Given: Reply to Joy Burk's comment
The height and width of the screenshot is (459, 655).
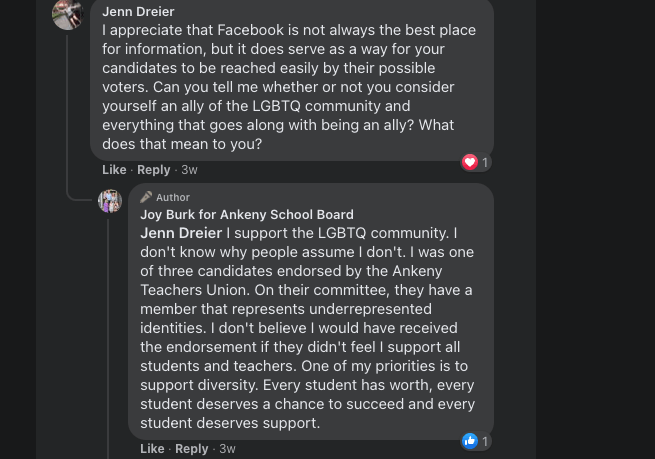Looking at the screenshot, I should pyautogui.click(x=192, y=449).
